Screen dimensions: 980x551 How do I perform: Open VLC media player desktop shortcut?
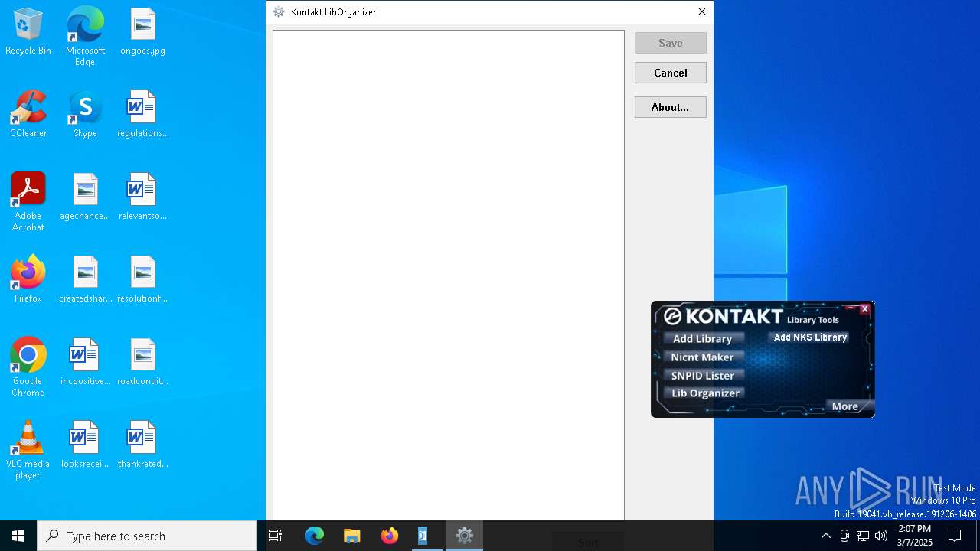coord(28,450)
